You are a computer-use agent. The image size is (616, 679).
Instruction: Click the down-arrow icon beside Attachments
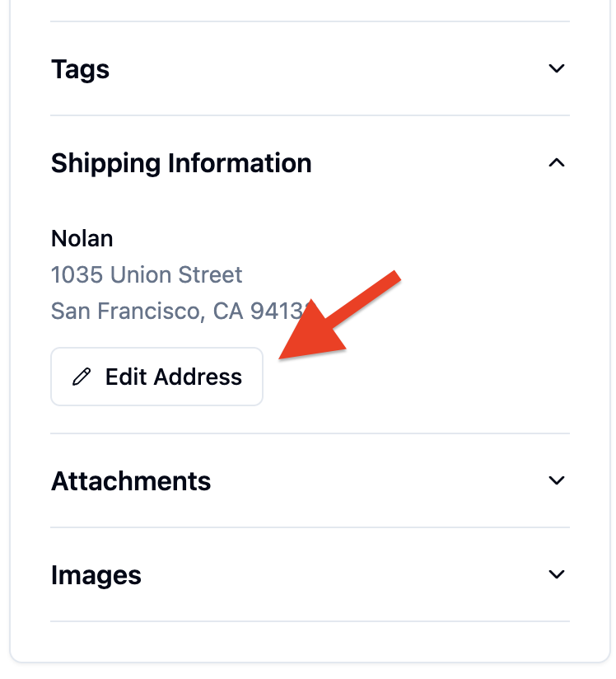[x=556, y=480]
